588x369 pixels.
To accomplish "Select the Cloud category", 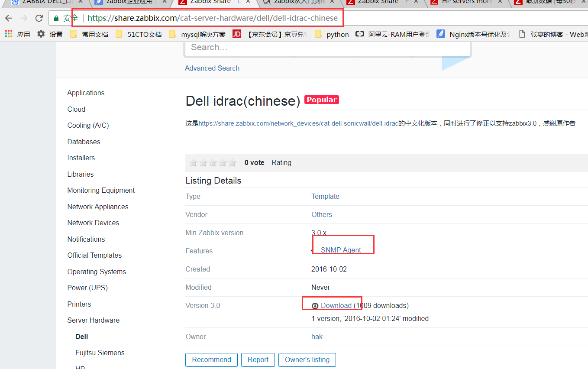I will (76, 109).
